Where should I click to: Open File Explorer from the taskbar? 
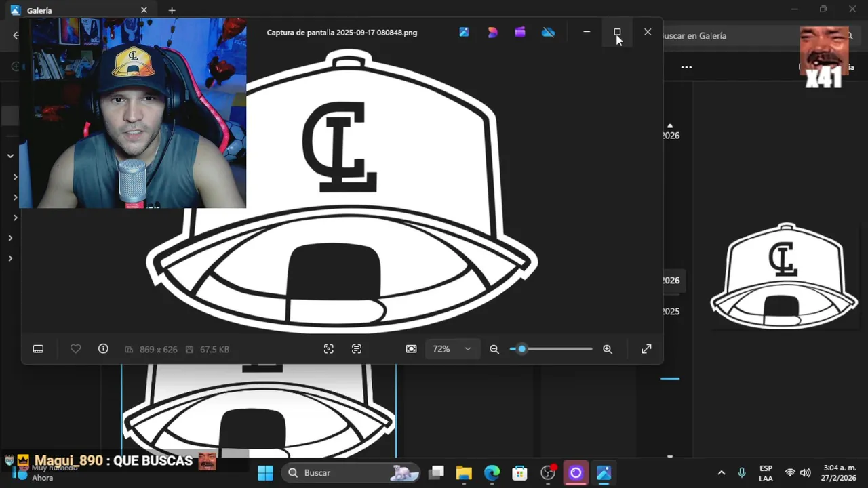464,472
